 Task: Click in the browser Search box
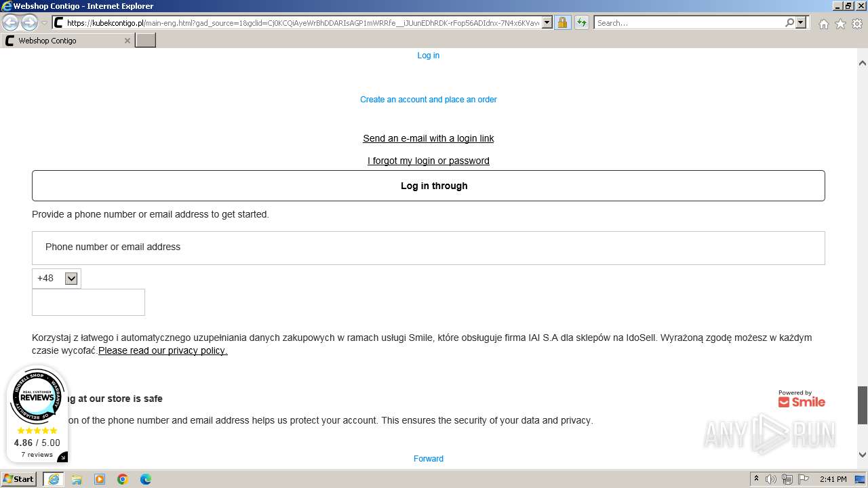tap(689, 22)
